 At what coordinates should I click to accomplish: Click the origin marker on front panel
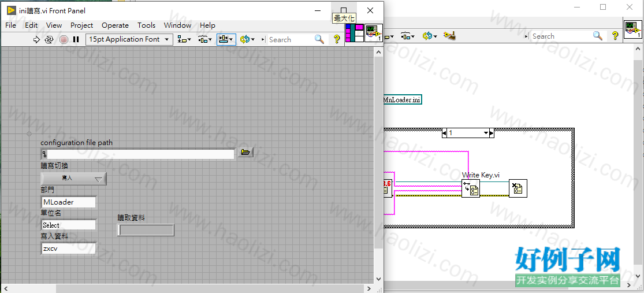29,133
